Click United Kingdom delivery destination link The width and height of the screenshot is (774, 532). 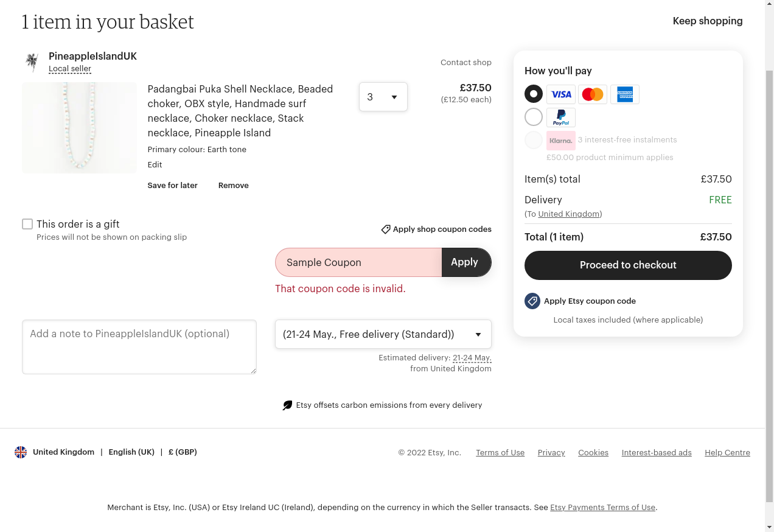(x=569, y=214)
